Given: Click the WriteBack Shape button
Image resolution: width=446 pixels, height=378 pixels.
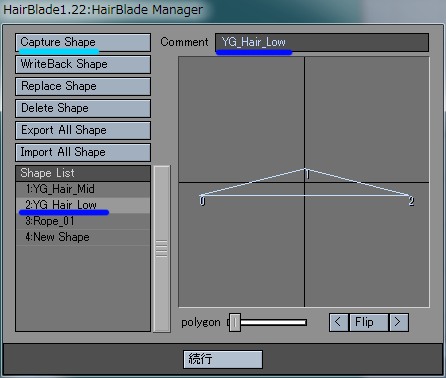Looking at the screenshot, I should pyautogui.click(x=83, y=64).
